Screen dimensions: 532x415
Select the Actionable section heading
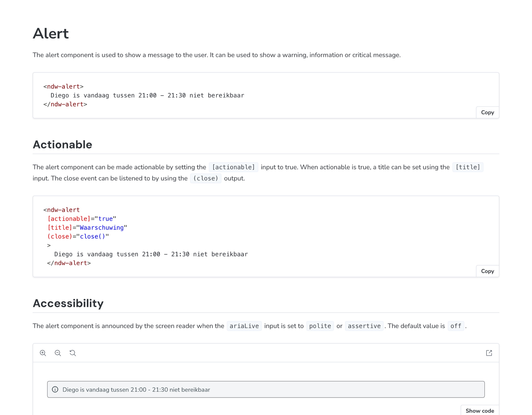(x=62, y=145)
